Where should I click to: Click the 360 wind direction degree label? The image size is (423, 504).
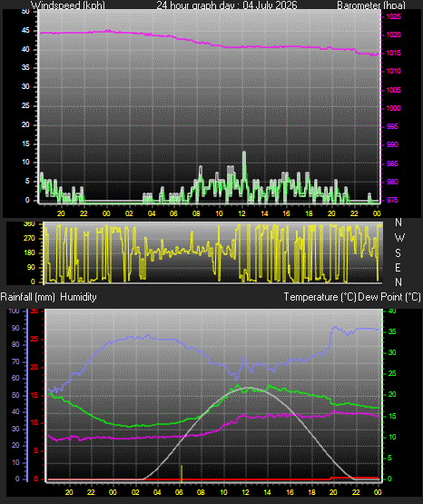click(29, 224)
